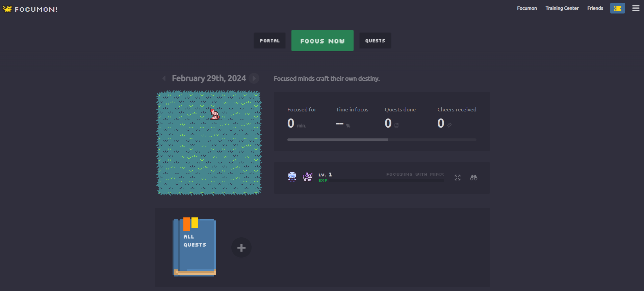Open the yellow ticket icon button
Image resolution: width=644 pixels, height=291 pixels.
coord(617,8)
